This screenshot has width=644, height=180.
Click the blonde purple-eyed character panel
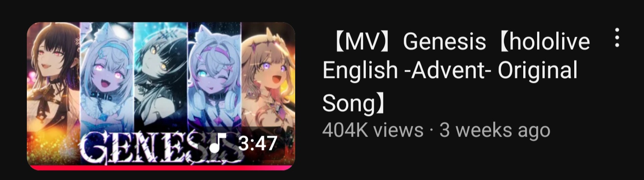[x=268, y=76]
